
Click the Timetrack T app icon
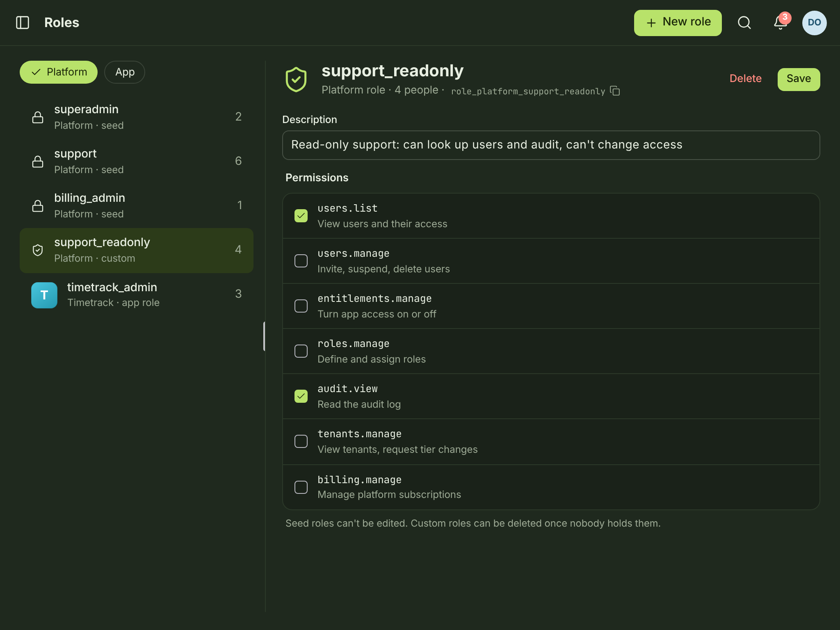(x=44, y=295)
